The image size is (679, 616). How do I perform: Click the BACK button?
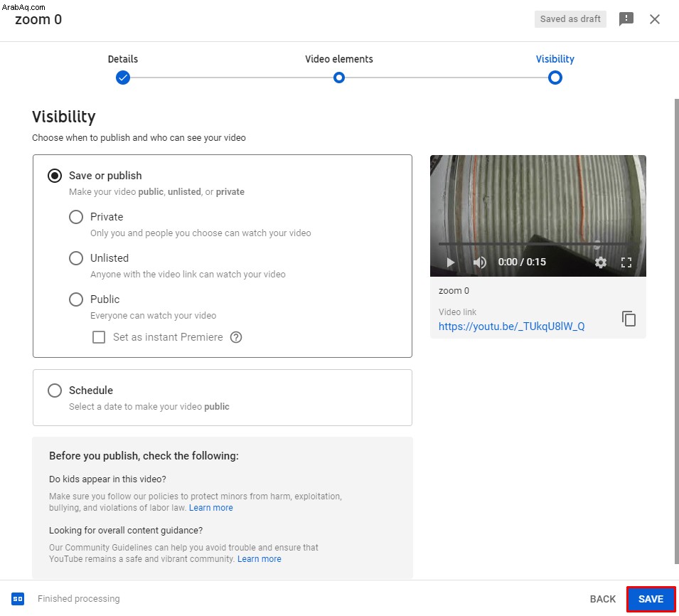[602, 599]
